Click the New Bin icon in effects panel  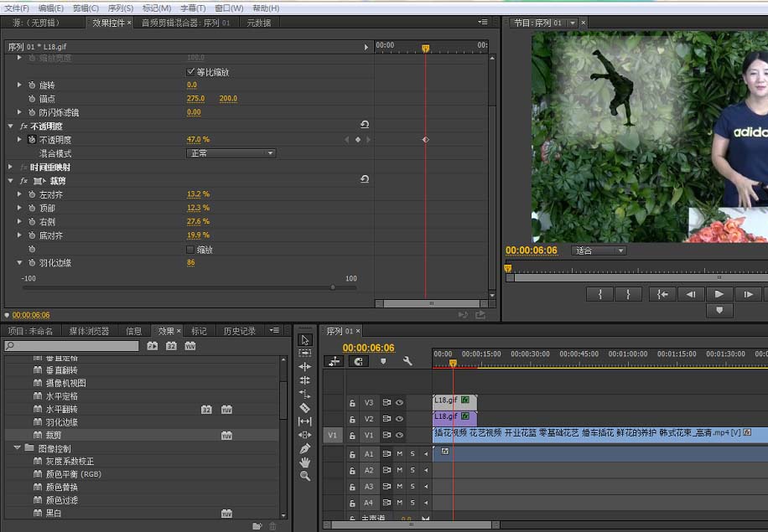tap(257, 526)
